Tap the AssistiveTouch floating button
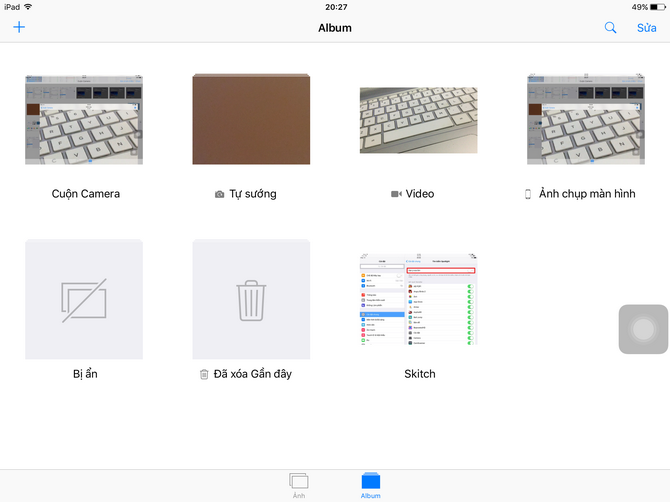This screenshot has height=502, width=670. point(643,329)
